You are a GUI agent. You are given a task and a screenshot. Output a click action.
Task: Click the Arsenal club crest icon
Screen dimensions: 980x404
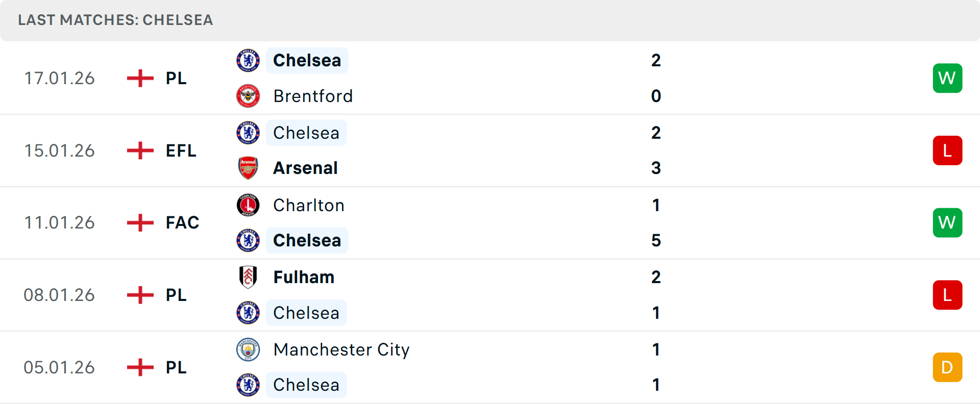point(248,168)
